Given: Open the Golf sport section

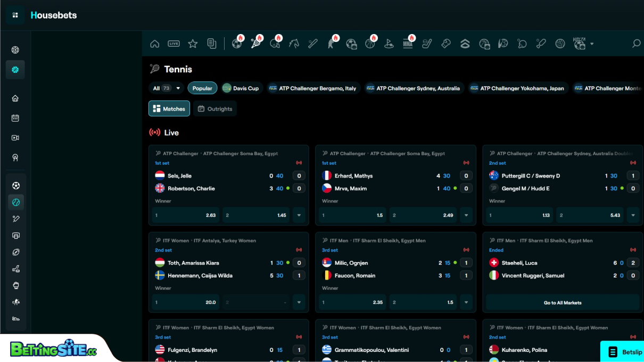Looking at the screenshot, I should 389,44.
